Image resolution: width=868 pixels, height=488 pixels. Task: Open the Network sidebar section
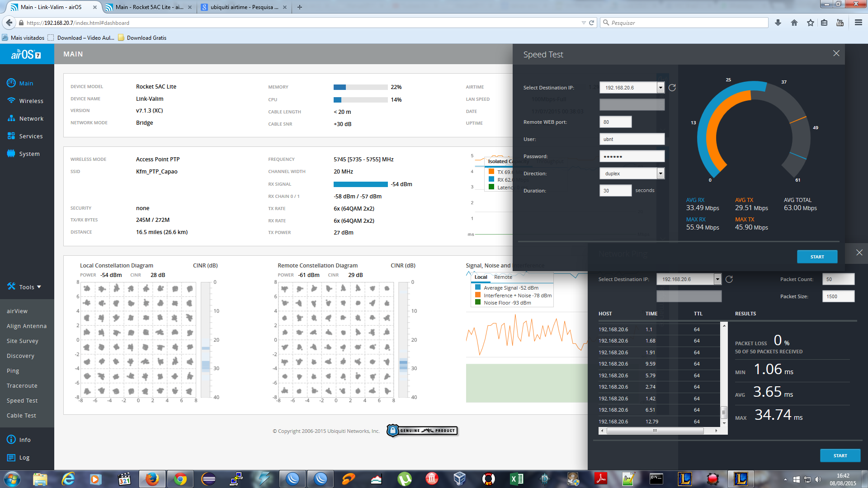pyautogui.click(x=31, y=118)
